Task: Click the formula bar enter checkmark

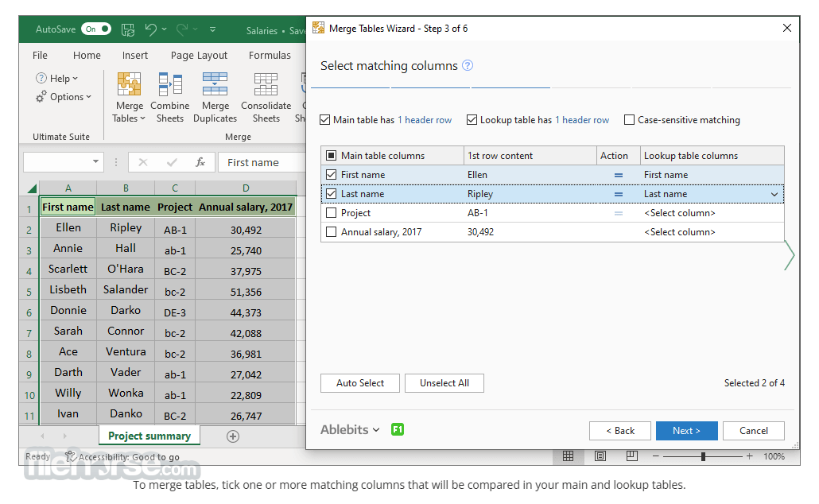Action: 172,162
